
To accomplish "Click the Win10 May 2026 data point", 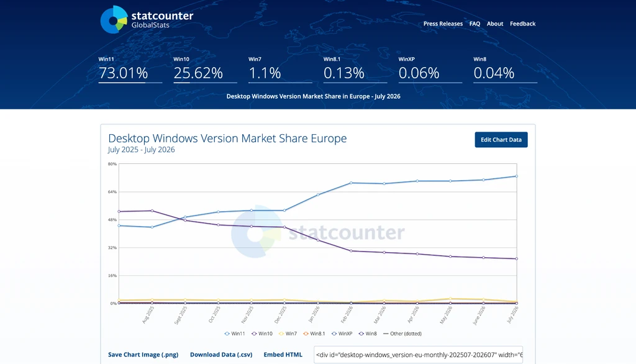I will (450, 257).
